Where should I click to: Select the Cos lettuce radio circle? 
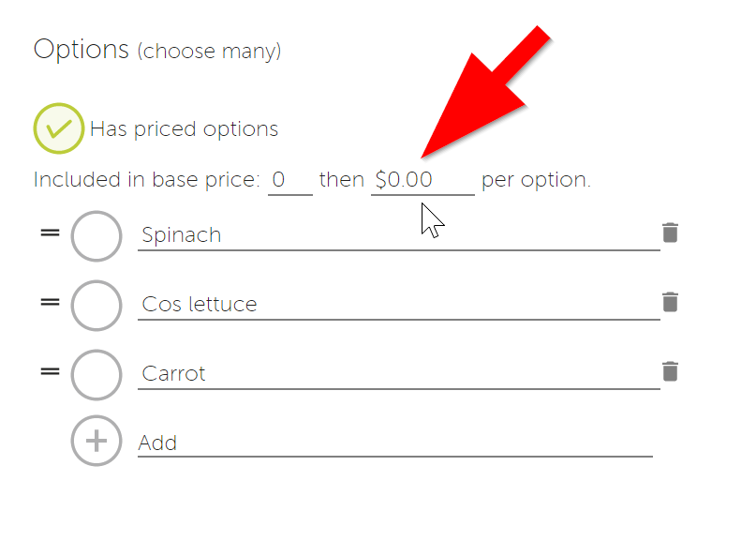pos(96,306)
